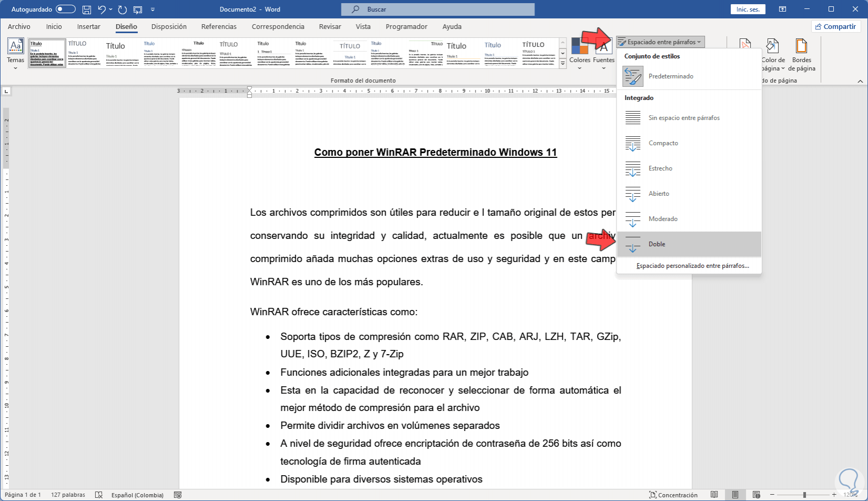The width and height of the screenshot is (868, 501).
Task: Click the zoom out minus button
Action: 773,495
